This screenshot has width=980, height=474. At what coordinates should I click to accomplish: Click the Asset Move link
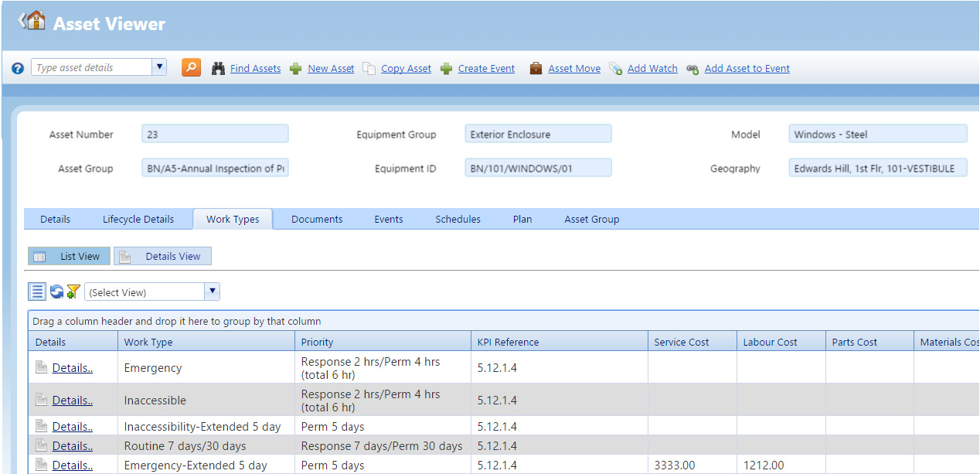574,68
